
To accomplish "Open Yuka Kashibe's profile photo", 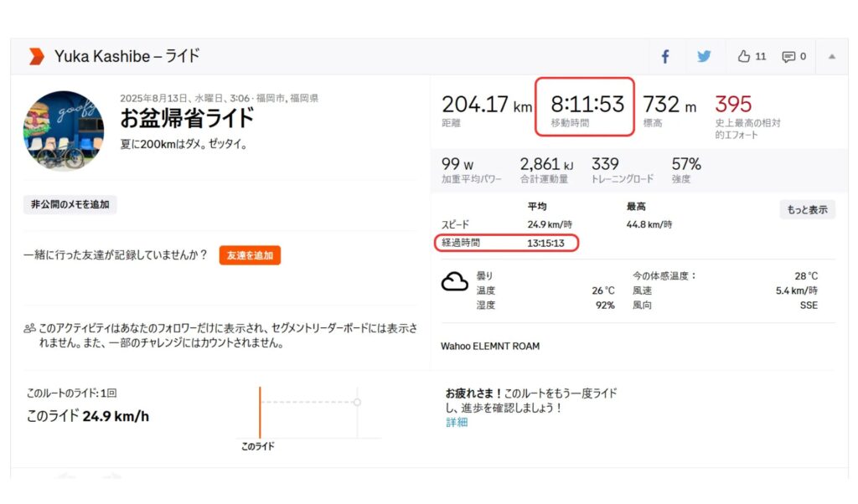I will point(64,131).
